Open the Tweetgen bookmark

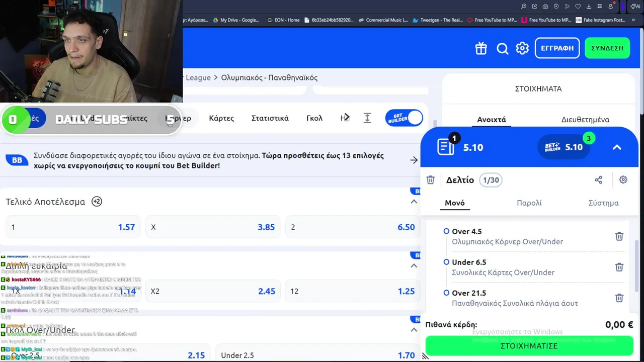[x=437, y=20]
